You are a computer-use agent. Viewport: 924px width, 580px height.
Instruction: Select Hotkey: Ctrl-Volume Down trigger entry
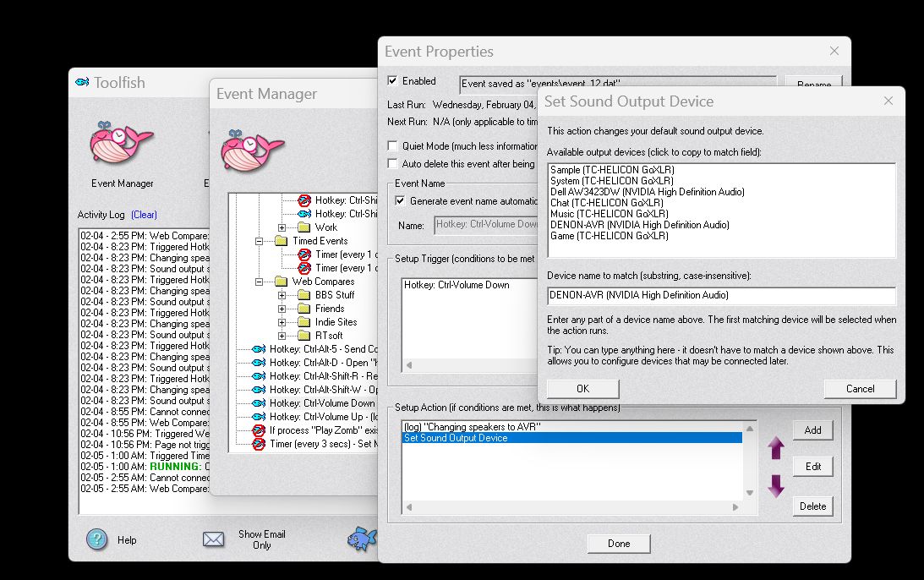[x=457, y=285]
